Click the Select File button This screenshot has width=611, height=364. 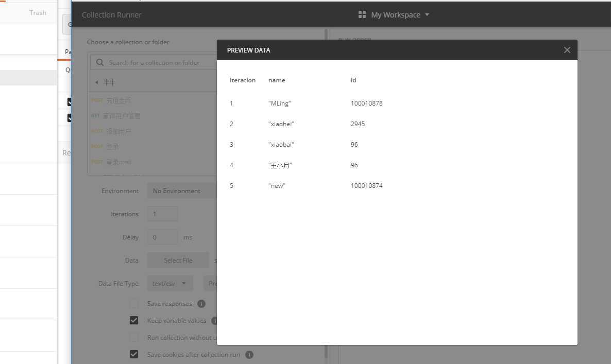178,261
